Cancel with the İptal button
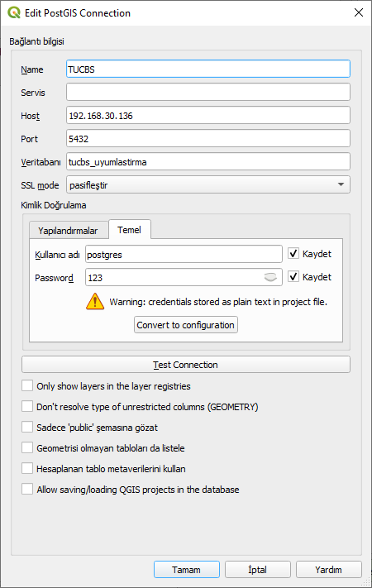Viewport: 372px width, 588px height. [x=258, y=570]
